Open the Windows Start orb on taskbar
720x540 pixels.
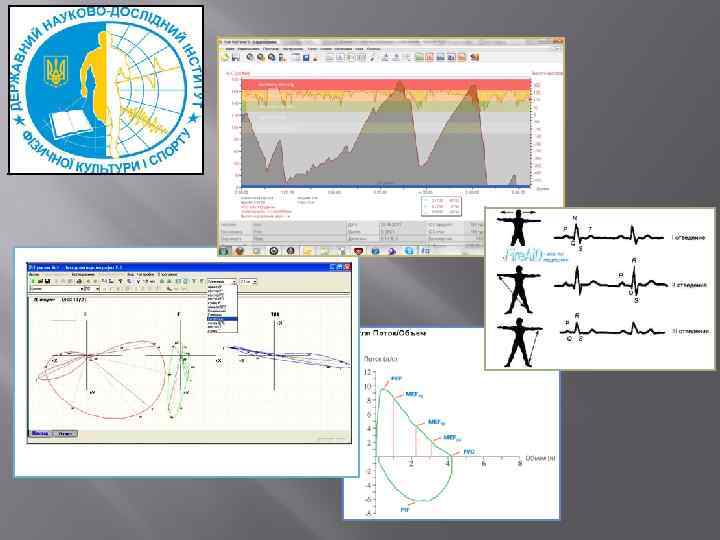pyautogui.click(x=224, y=251)
